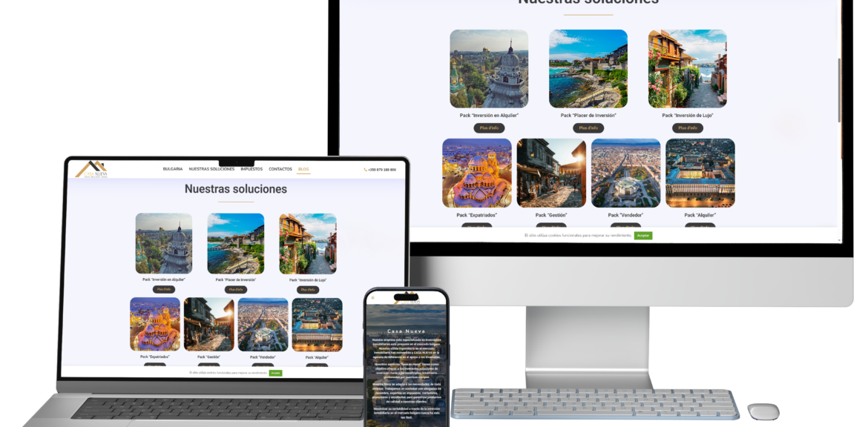Open the Inversión en Alquiler pack image on laptop
Viewport: 868px width, 427px height.
[164, 243]
